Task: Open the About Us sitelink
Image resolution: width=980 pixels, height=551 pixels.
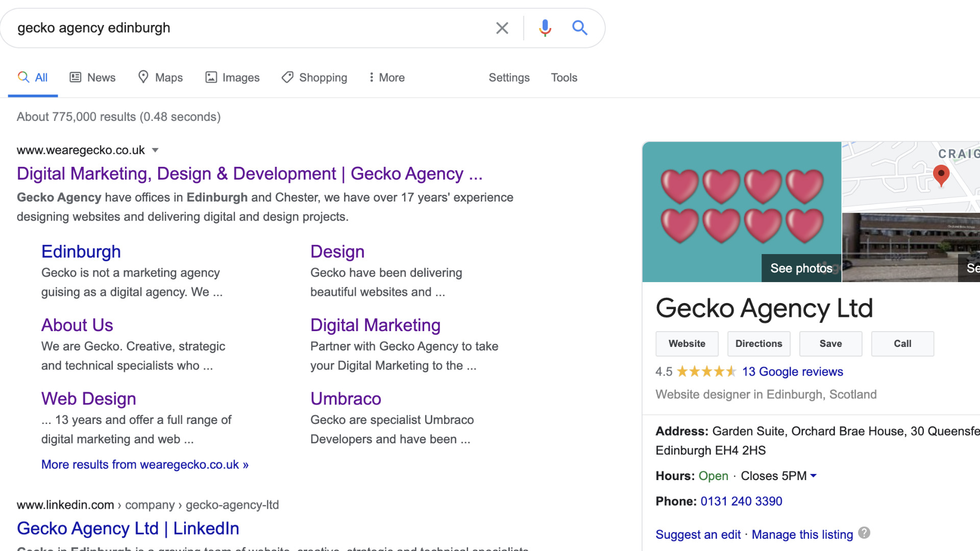Action: click(x=77, y=325)
